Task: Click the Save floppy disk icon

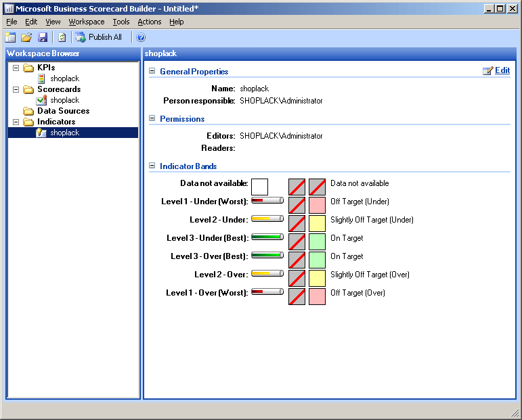Action: 43,37
